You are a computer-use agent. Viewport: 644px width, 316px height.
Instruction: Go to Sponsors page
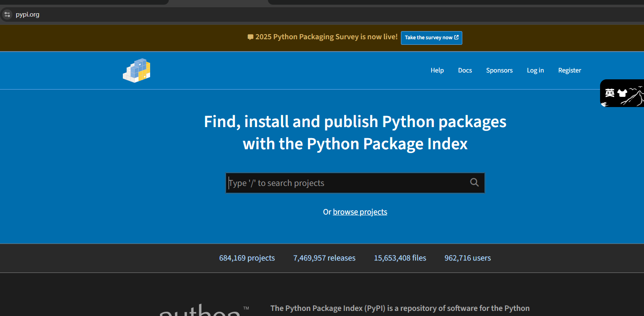click(x=499, y=70)
